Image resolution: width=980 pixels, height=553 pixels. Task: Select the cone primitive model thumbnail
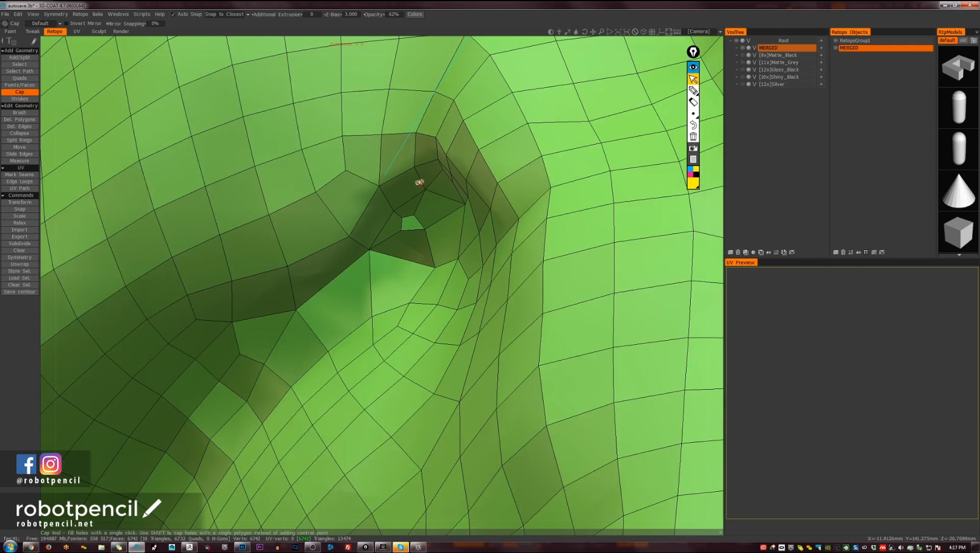(958, 191)
